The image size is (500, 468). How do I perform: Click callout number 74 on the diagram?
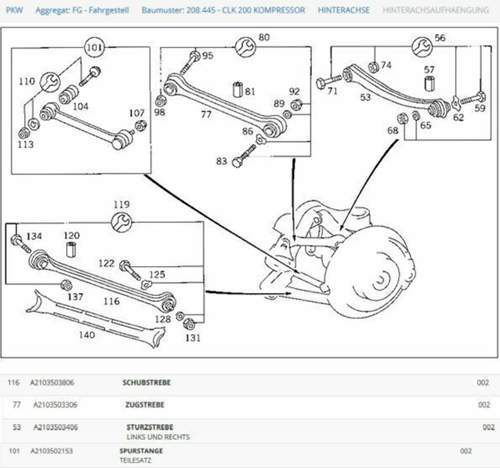tap(386, 65)
